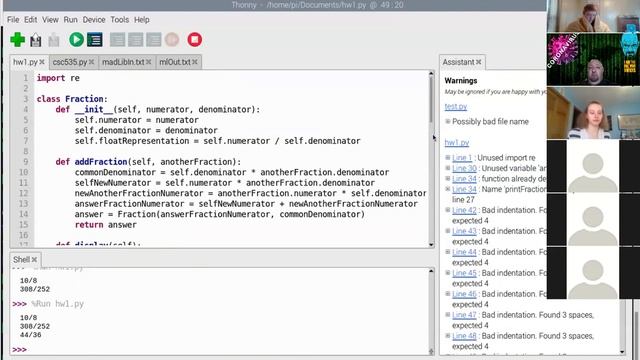
Task: Jump to Line 45 warning link
Action: tap(464, 273)
